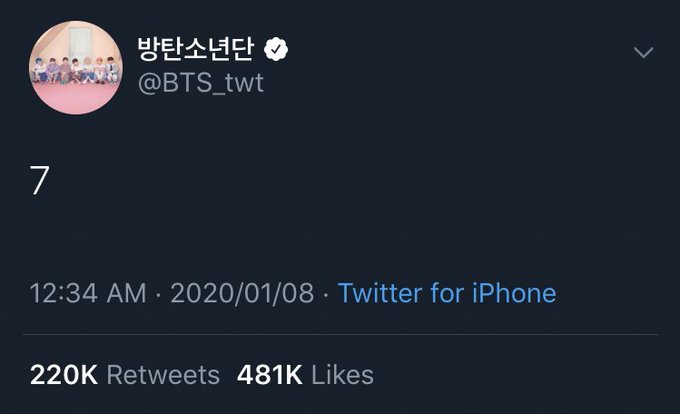Open the Twitter for iPhone source link
Screen dimensions: 680x414
(x=447, y=293)
